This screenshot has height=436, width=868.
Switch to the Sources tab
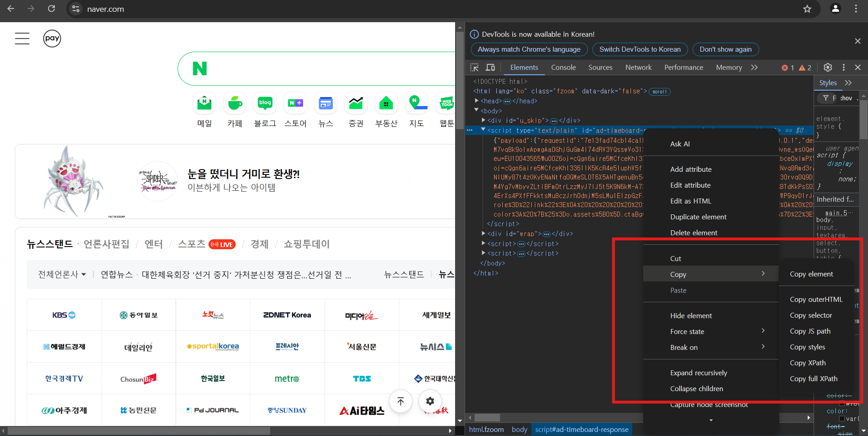(x=600, y=68)
